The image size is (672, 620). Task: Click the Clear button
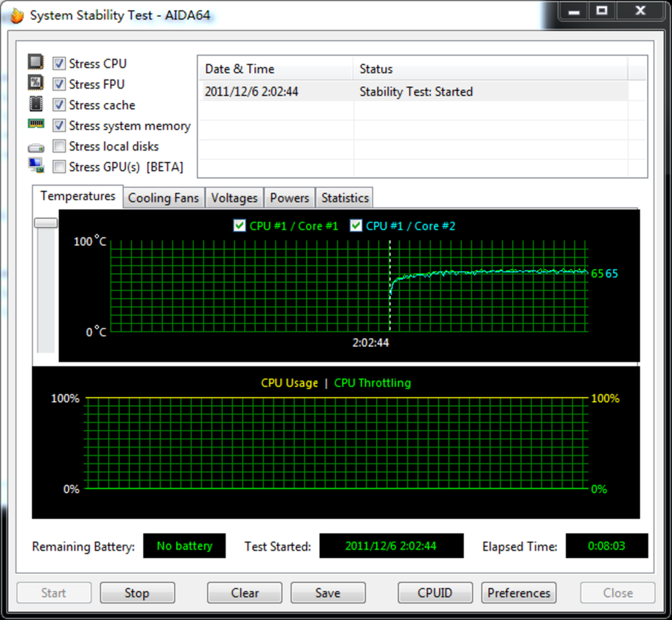coord(245,593)
